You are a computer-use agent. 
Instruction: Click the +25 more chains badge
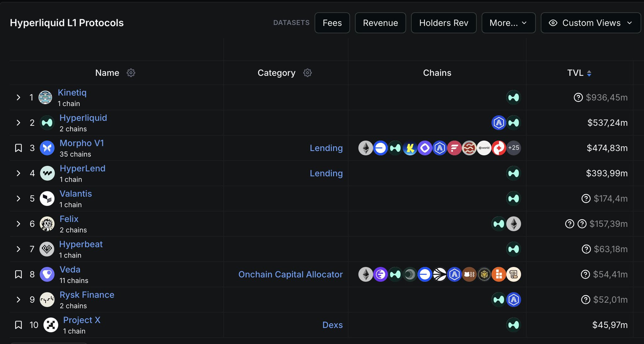[x=514, y=148]
